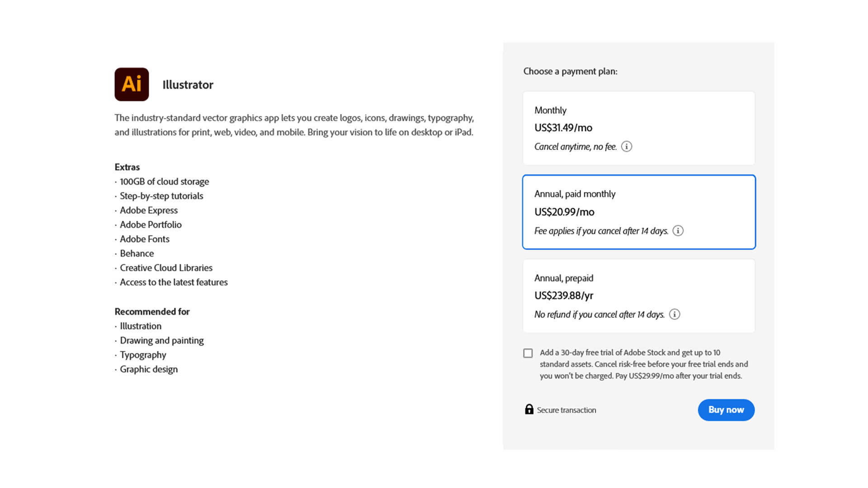The height and width of the screenshot is (488, 868).
Task: Select the Annual, prepaid US$239.88/yr plan
Action: (639, 296)
